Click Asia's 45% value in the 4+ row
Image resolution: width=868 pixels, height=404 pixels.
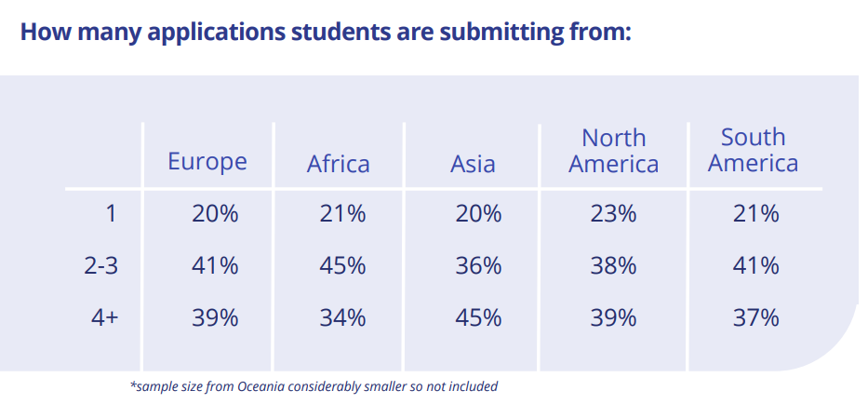click(x=478, y=318)
